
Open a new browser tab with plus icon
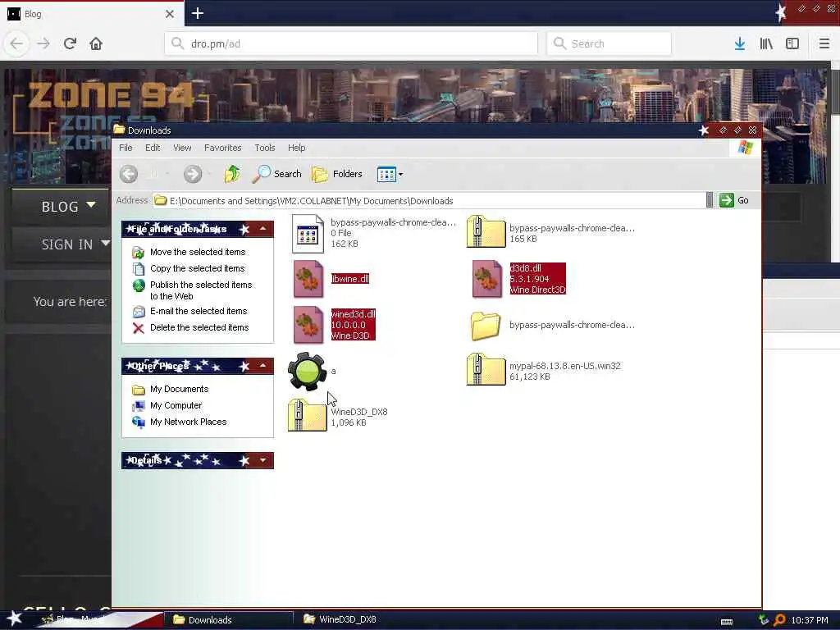(198, 13)
